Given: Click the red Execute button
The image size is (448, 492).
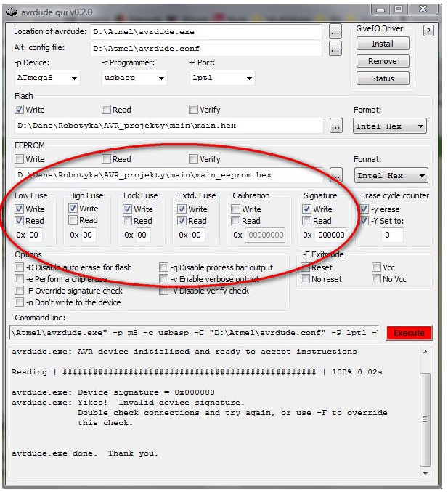Looking at the screenshot, I should [x=409, y=333].
